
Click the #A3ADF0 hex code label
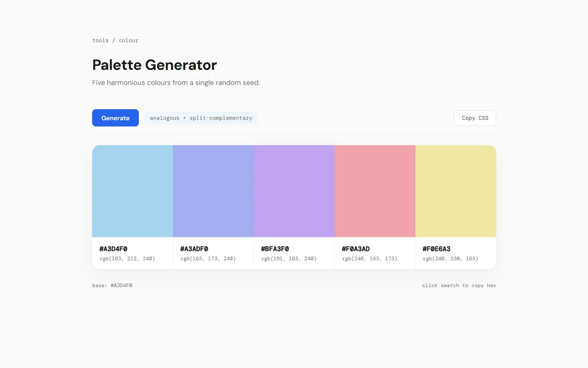(194, 249)
